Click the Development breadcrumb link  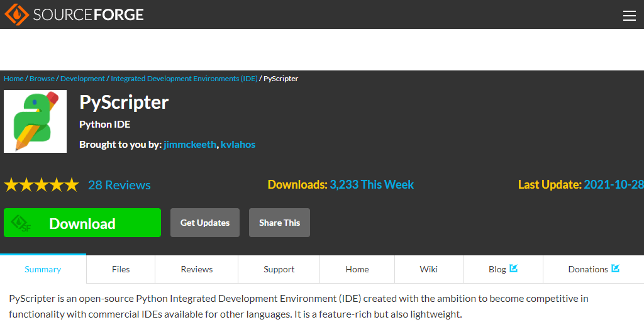click(x=82, y=79)
